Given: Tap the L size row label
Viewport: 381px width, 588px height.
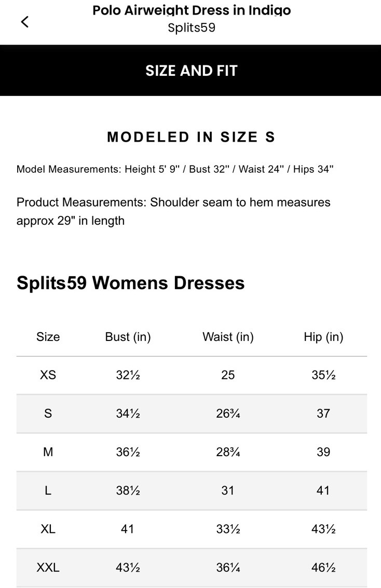Looking at the screenshot, I should (48, 490).
